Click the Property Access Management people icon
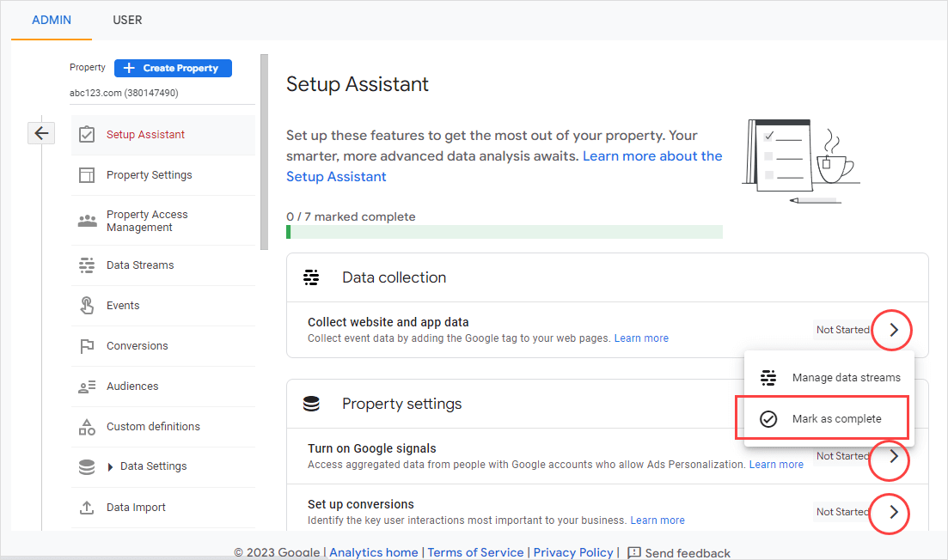948x560 pixels. pyautogui.click(x=87, y=221)
